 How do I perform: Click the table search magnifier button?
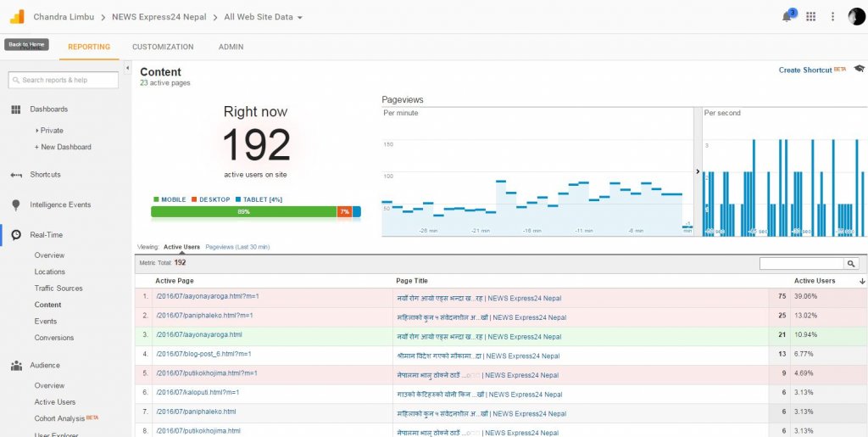coord(851,264)
